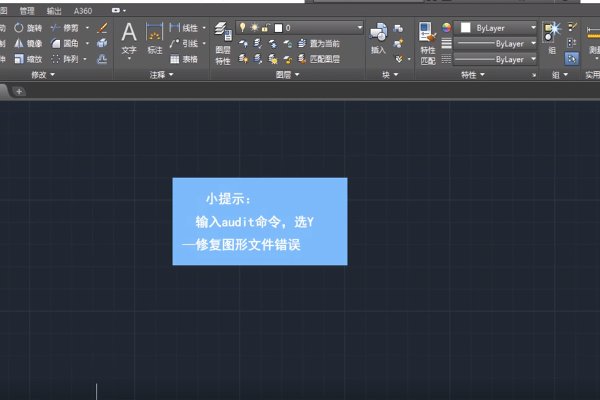Screen dimensions: 600x400
Task: Click Match Layer (匹配图层) button
Action: [319, 59]
